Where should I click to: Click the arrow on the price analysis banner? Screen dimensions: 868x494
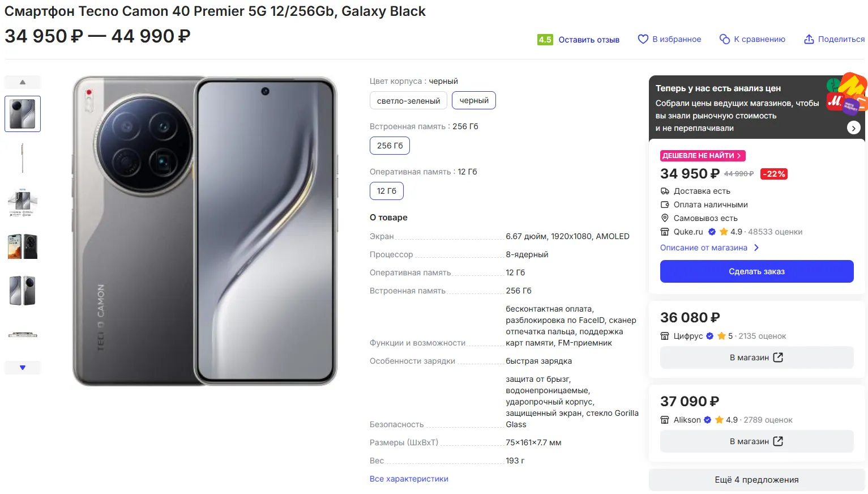point(853,128)
